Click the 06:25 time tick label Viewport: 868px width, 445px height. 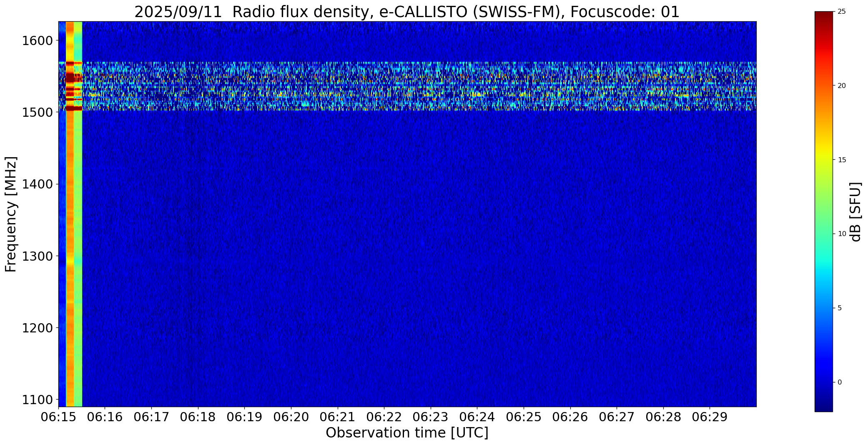[x=524, y=417]
